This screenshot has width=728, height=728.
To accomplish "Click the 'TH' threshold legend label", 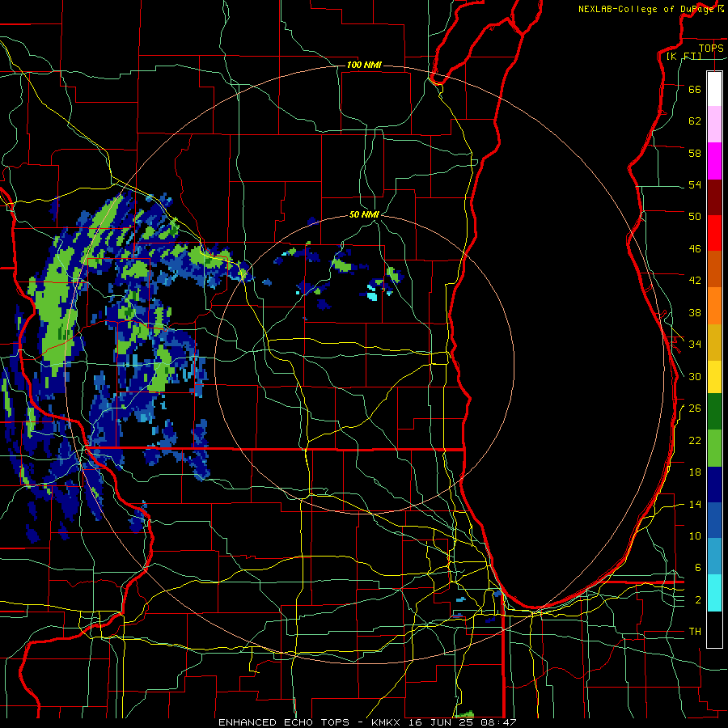I will pos(695,632).
